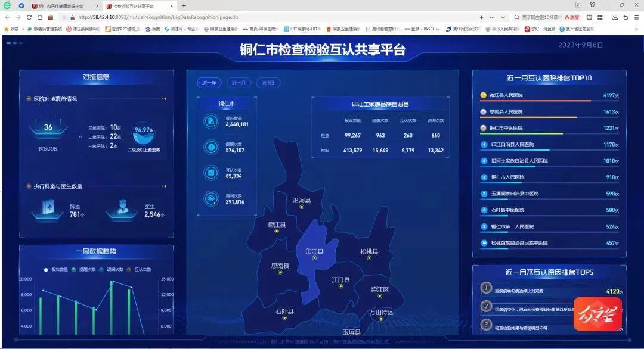The width and height of the screenshot is (644, 349).
Task: Click the 互认次数 recognition icon
Action: [x=211, y=173]
